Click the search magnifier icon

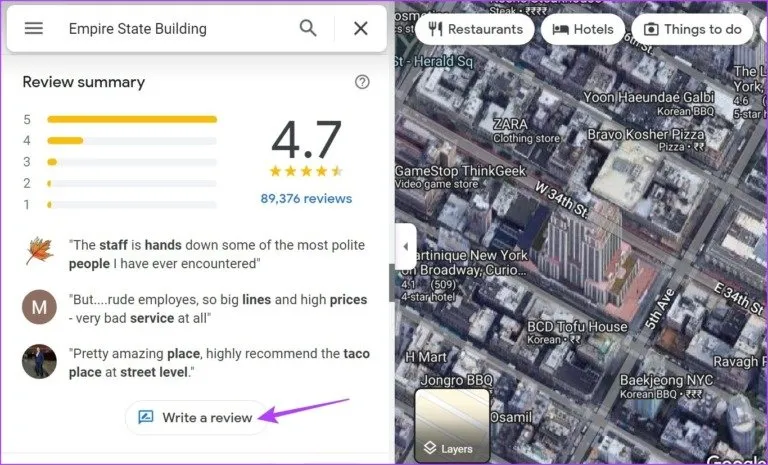coord(308,28)
